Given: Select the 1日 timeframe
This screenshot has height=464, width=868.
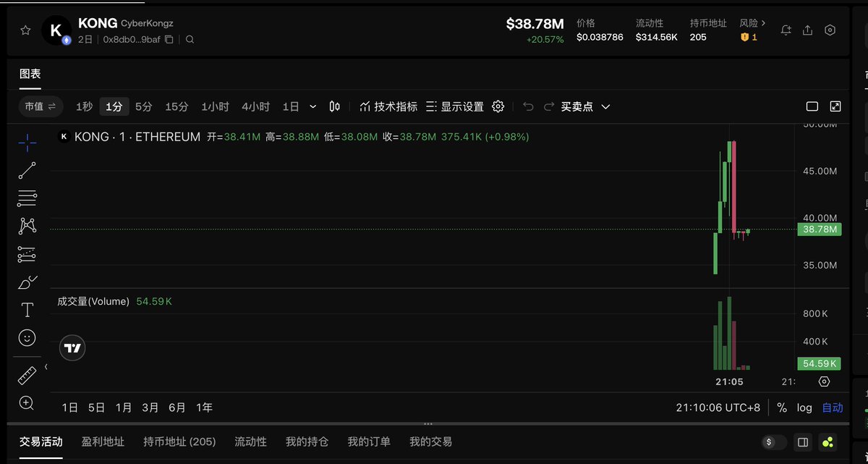Looking at the screenshot, I should 291,106.
